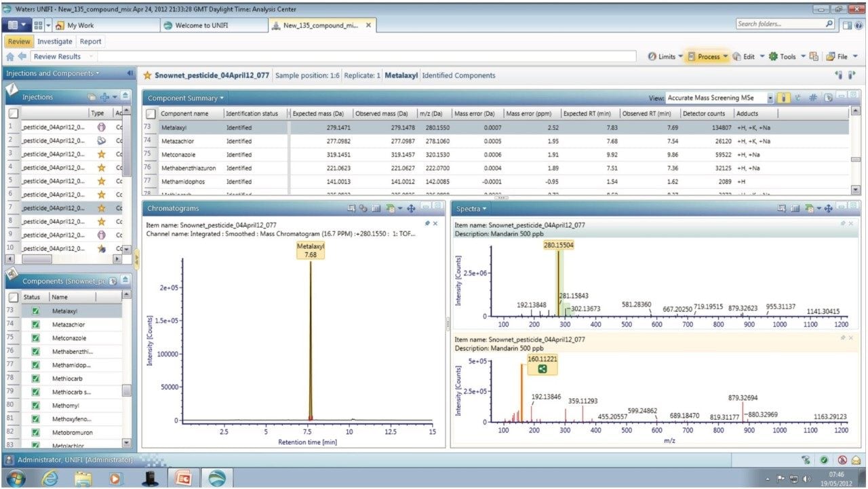868x489 pixels.
Task: Toggle the select-all box in Component Summary header
Action: (x=151, y=114)
